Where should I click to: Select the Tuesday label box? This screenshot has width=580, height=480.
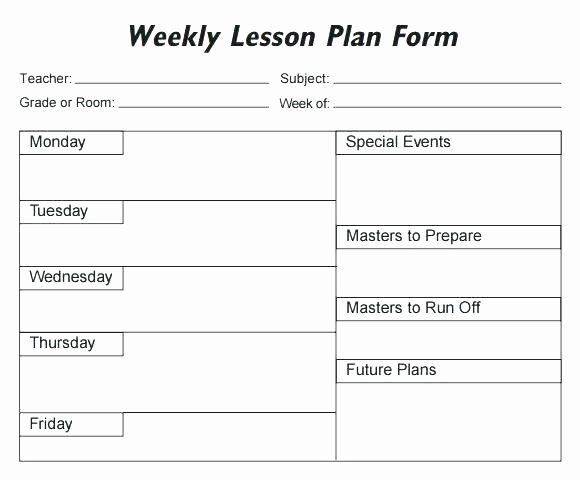71,212
